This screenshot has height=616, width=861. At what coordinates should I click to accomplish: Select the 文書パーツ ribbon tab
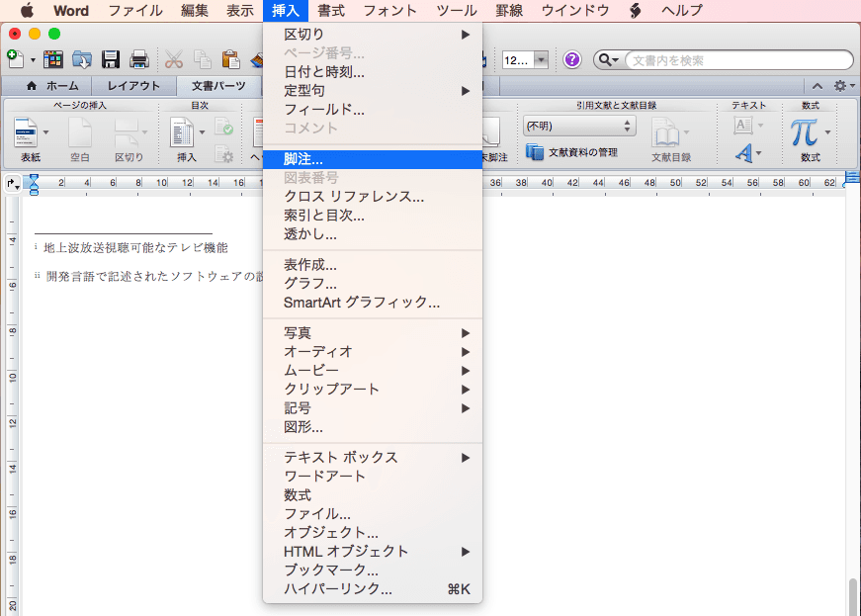click(x=219, y=86)
